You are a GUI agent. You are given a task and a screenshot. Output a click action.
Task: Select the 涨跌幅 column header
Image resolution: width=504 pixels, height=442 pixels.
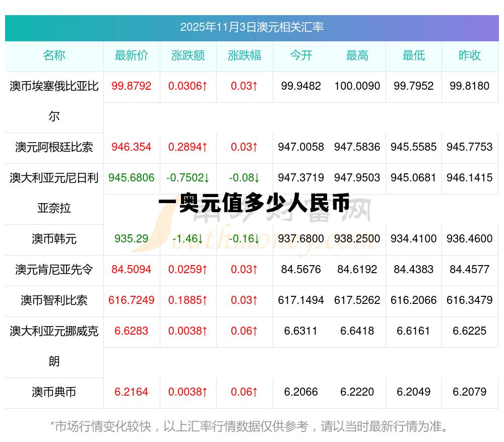[x=244, y=56]
